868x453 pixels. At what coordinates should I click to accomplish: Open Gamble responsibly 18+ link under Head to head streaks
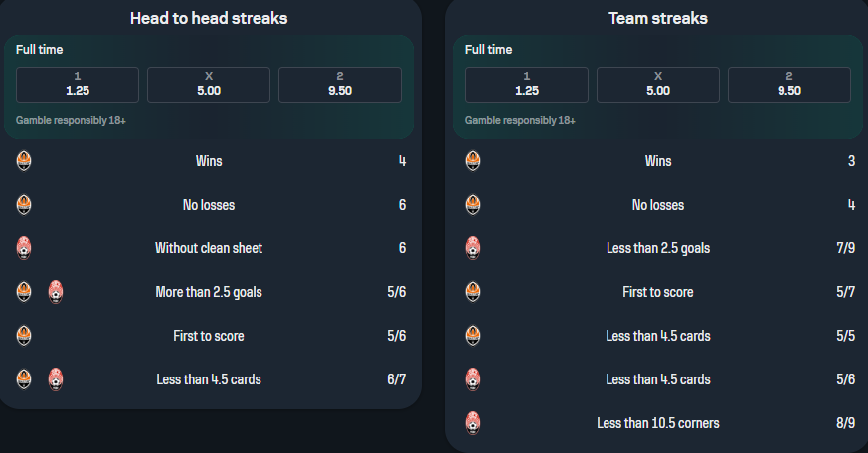click(71, 120)
